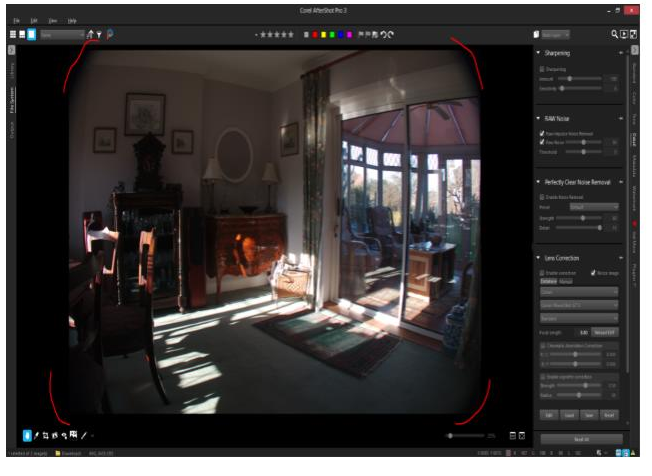Enable vignette correction checkbox
This screenshot has width=652, height=476.
(x=543, y=377)
